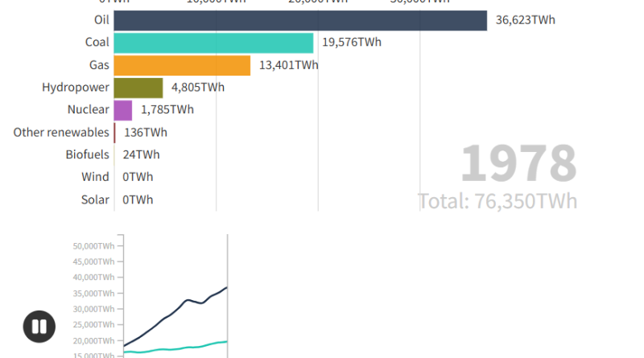Click the Coal value 19,576TWh
The height and width of the screenshot is (358, 644).
click(352, 43)
